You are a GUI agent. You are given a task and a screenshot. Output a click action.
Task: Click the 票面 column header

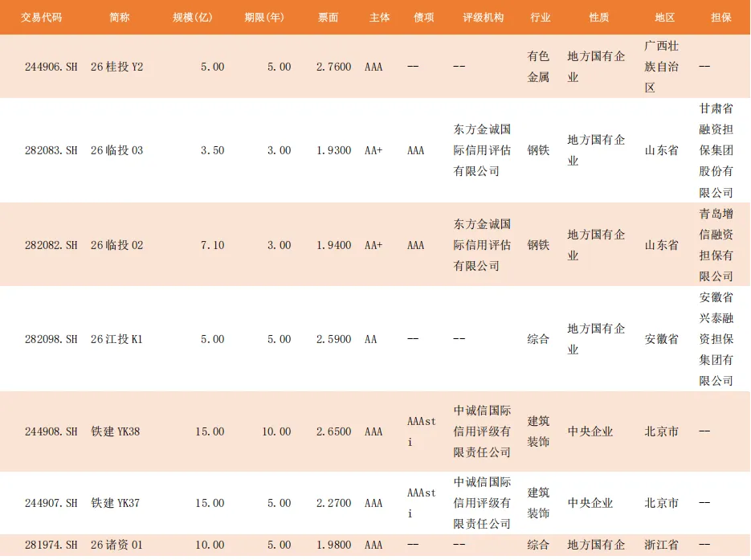[328, 18]
